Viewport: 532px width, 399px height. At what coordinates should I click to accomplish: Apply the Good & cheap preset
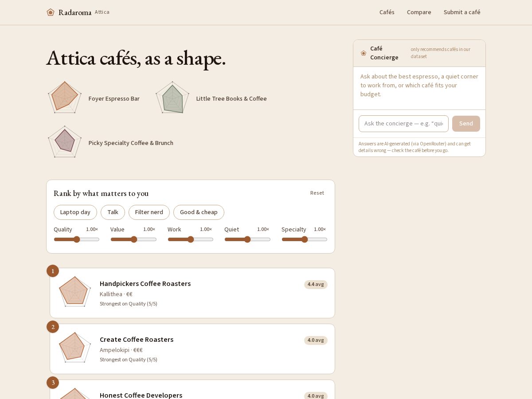click(x=199, y=212)
